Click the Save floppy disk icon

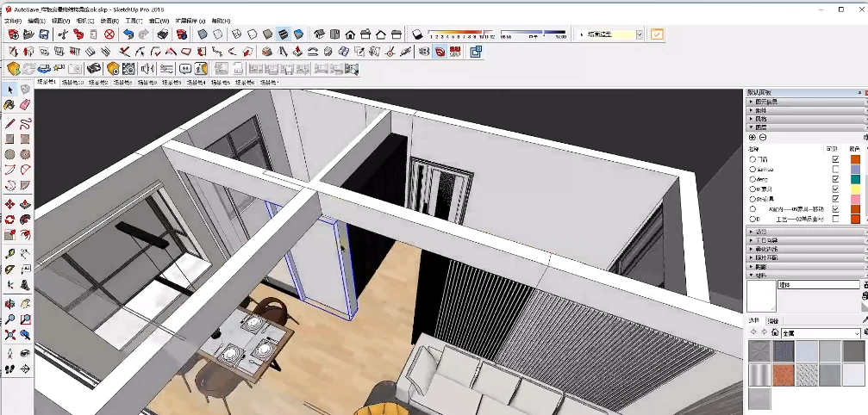[43, 34]
